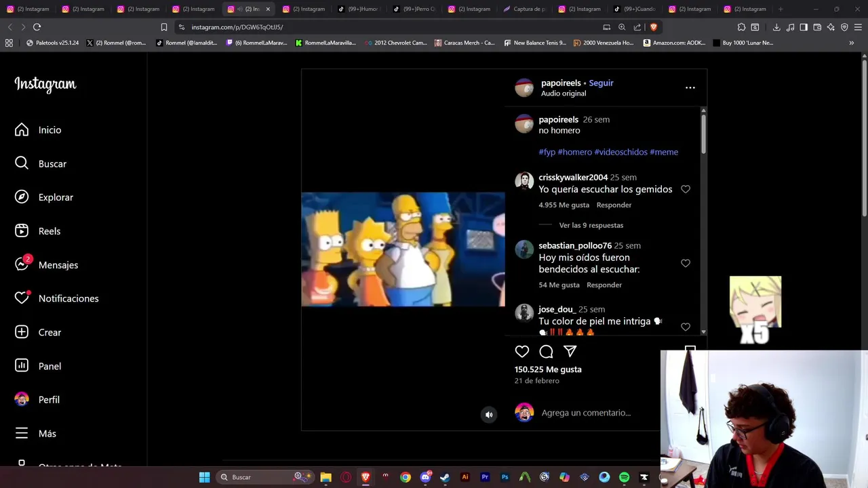Open the Brave Wallet icon
Screen dimensions: 868x488
[817, 27]
